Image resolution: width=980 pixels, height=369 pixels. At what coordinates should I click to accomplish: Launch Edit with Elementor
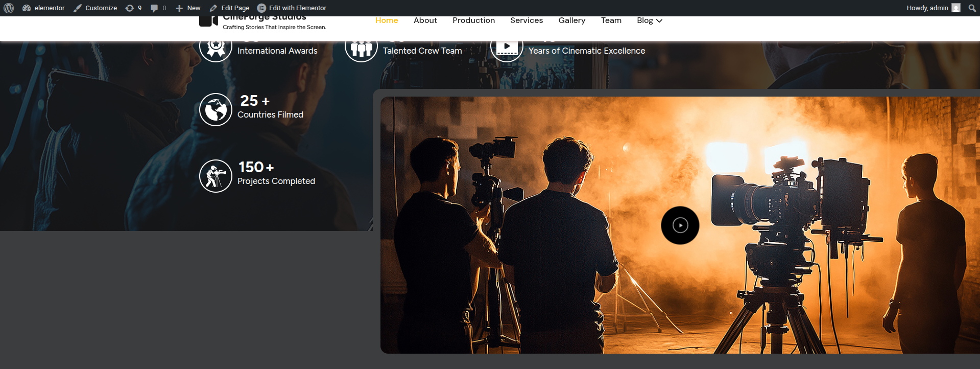click(292, 8)
